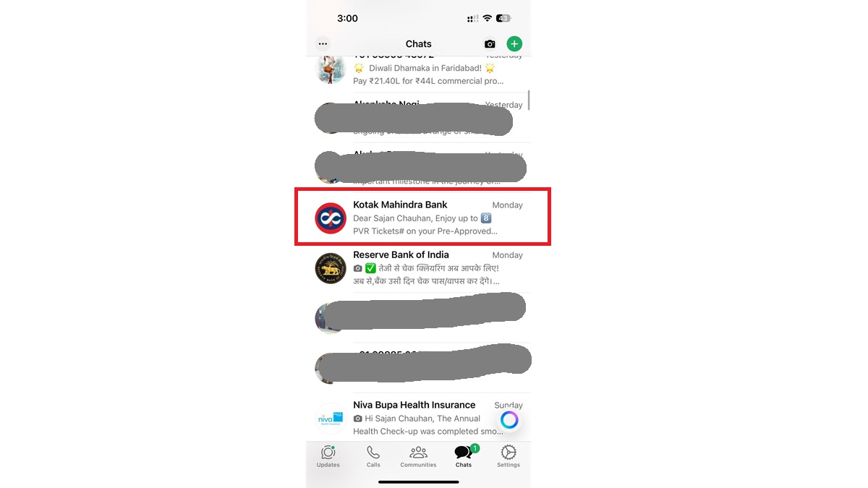Viewport: 868px width, 488px height.
Task: Click the chat list scrollbar
Action: [529, 100]
